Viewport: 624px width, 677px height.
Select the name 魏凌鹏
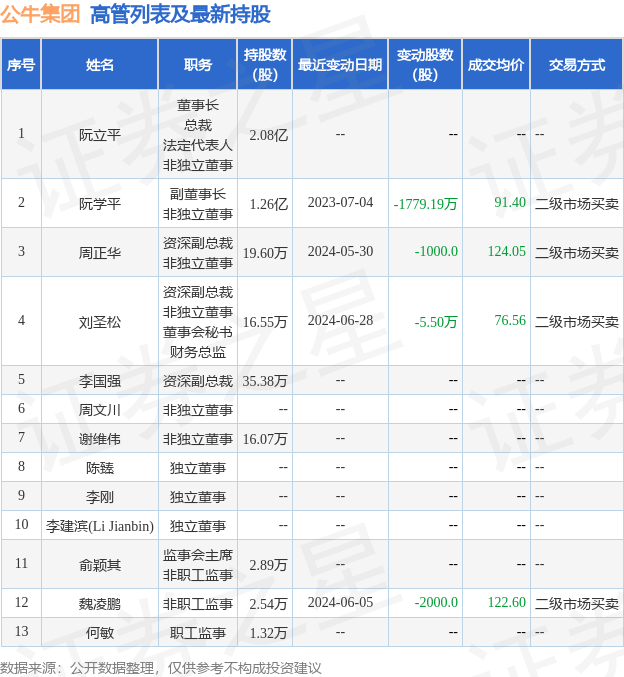tap(100, 604)
